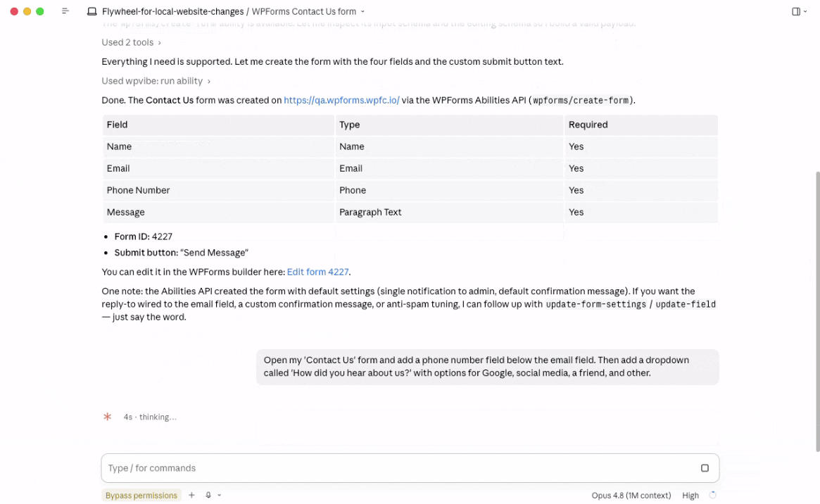Screen dimensions: 820x504
Task: Click the laptop project icon
Action: 92,11
